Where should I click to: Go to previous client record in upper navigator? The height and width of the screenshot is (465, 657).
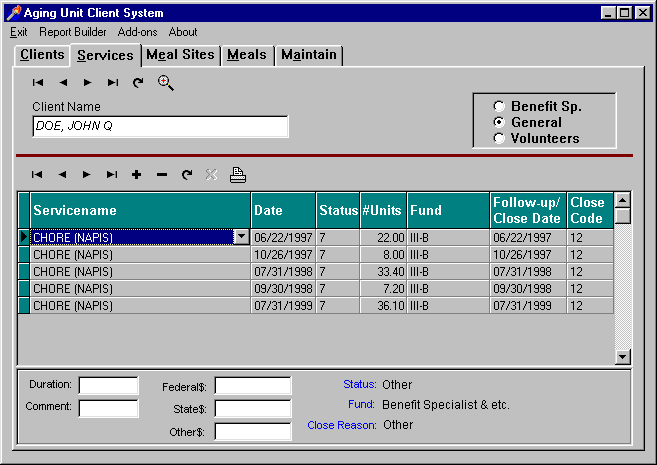click(x=63, y=83)
